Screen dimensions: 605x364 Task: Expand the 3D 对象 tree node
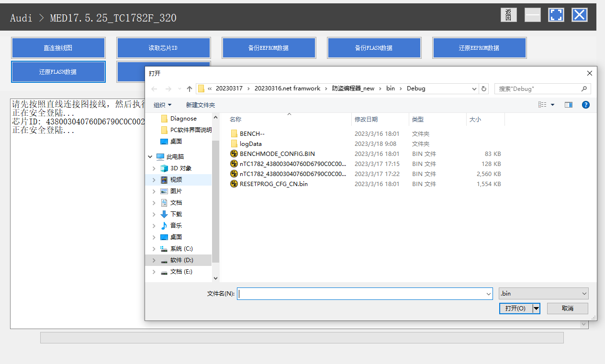[154, 168]
